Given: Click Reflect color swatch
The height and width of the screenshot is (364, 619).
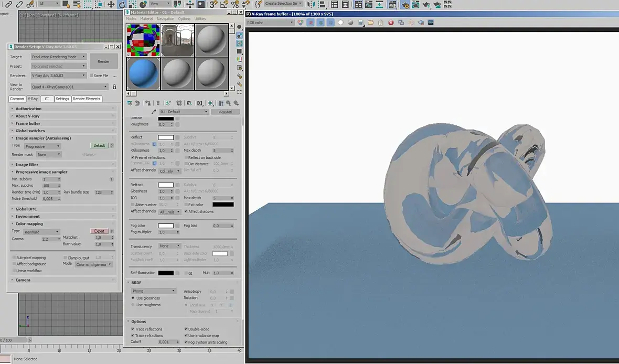Looking at the screenshot, I should (x=166, y=137).
